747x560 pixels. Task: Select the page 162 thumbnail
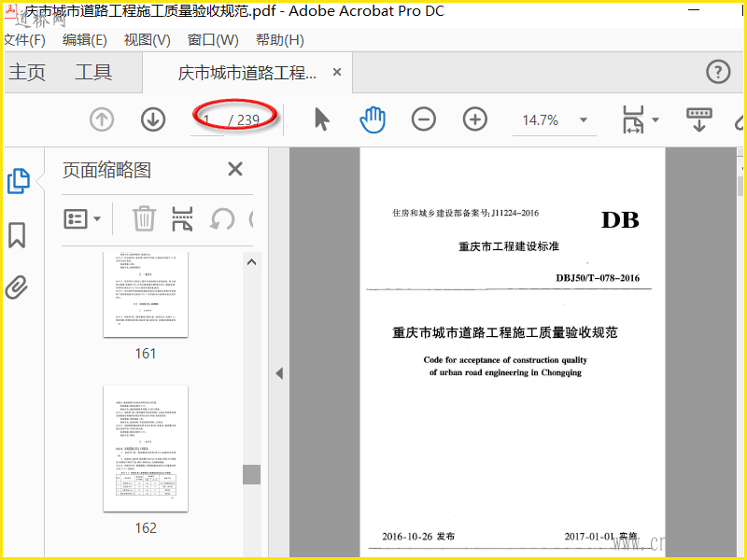(146, 449)
